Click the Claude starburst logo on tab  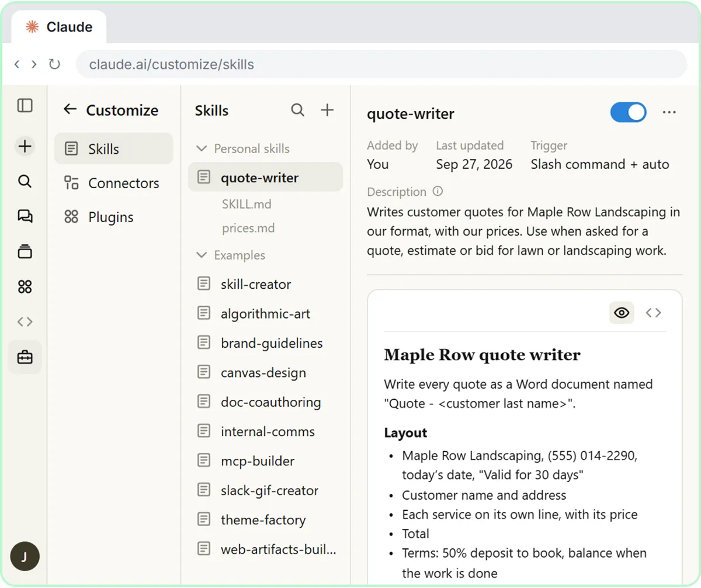pos(33,27)
